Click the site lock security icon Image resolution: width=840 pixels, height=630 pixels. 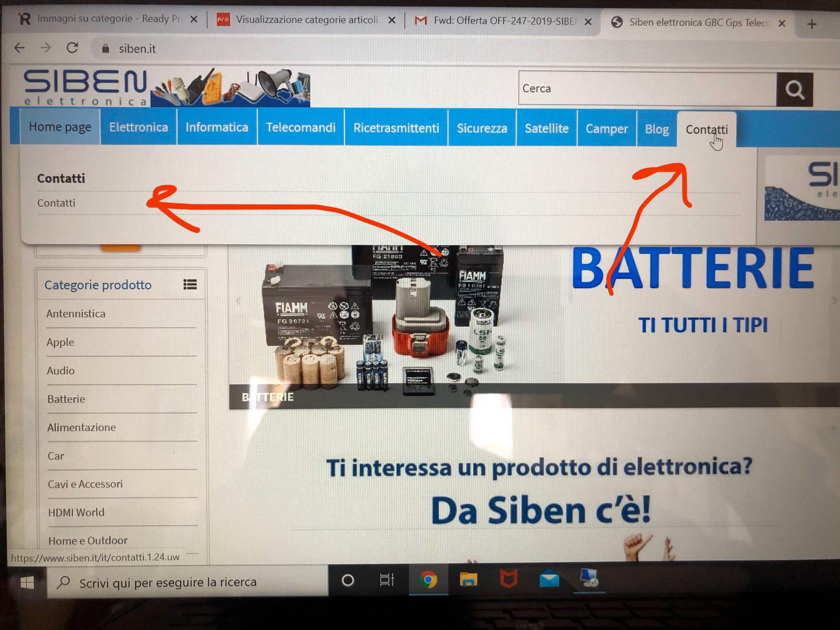(x=106, y=49)
